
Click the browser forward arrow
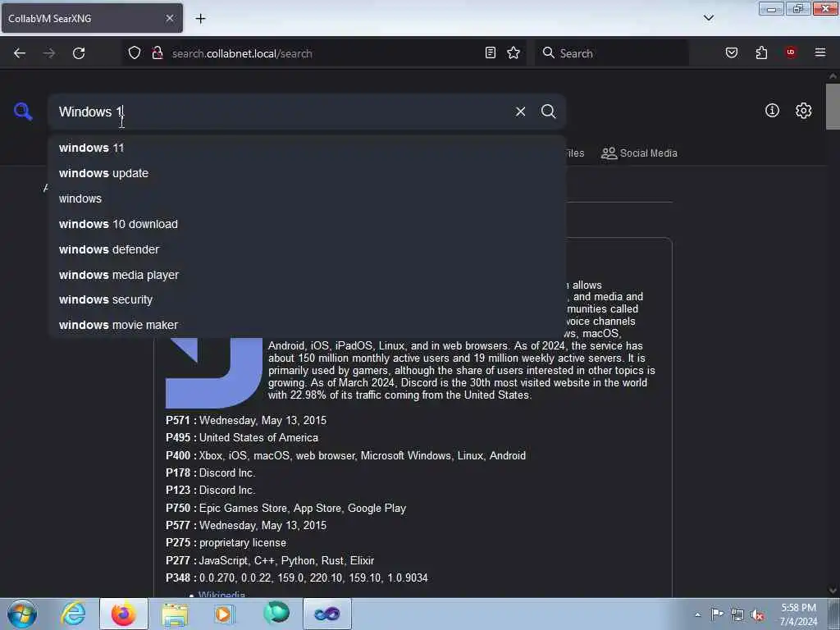48,53
